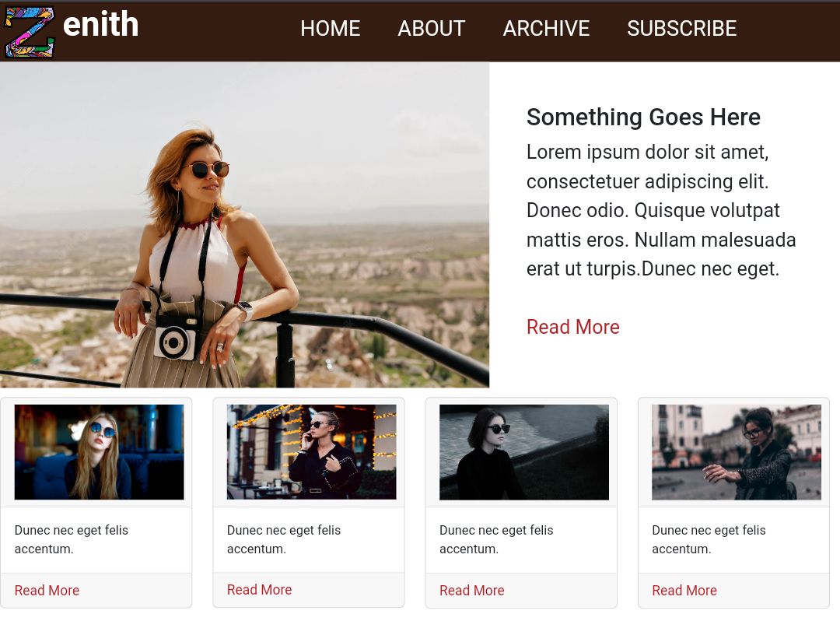Screen dimensions: 840x628
Task: Open the ABOUT navigation item
Action: pos(431,29)
